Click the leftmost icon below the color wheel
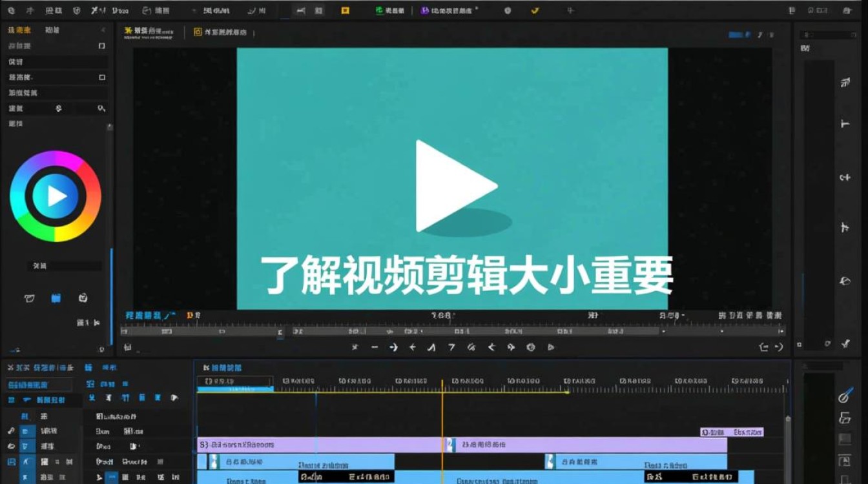Image resolution: width=868 pixels, height=484 pixels. coord(29,298)
